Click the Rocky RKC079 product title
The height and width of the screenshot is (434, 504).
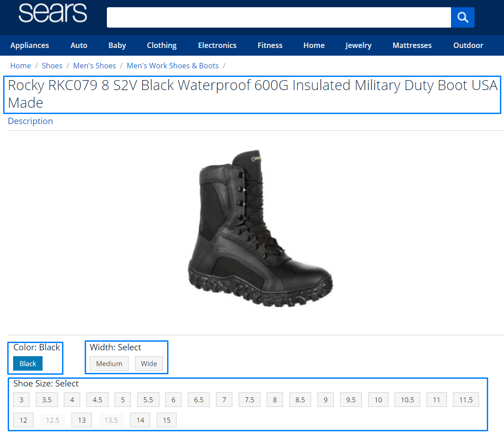pos(252,94)
